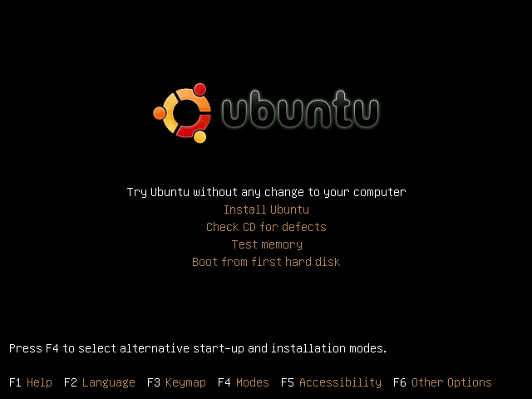Select Check CD for defects

click(266, 227)
